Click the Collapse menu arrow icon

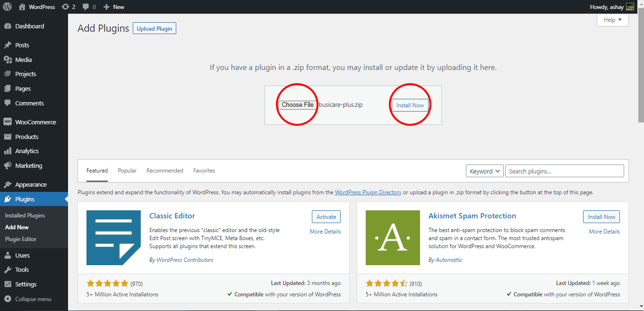pos(8,299)
